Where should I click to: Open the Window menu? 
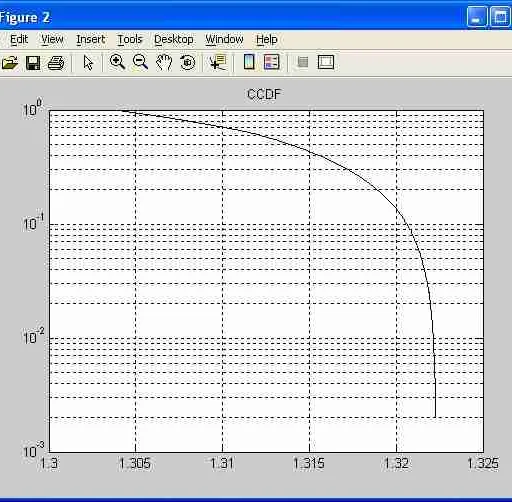pos(224,39)
